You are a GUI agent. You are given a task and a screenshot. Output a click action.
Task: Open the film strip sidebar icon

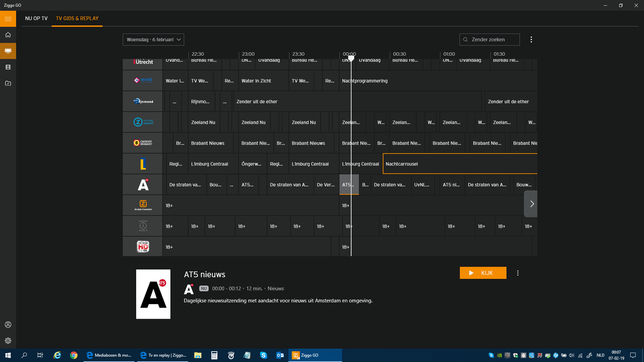click(8, 67)
